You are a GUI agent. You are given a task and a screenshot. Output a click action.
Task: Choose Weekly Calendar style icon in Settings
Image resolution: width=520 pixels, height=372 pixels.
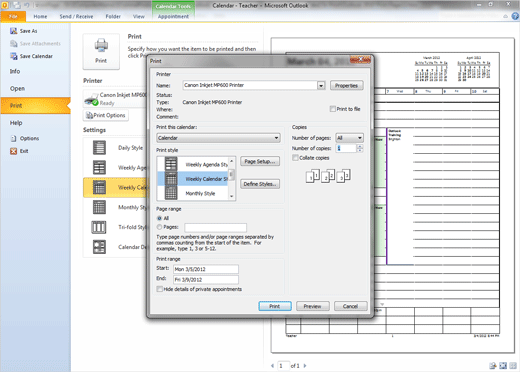pos(99,187)
